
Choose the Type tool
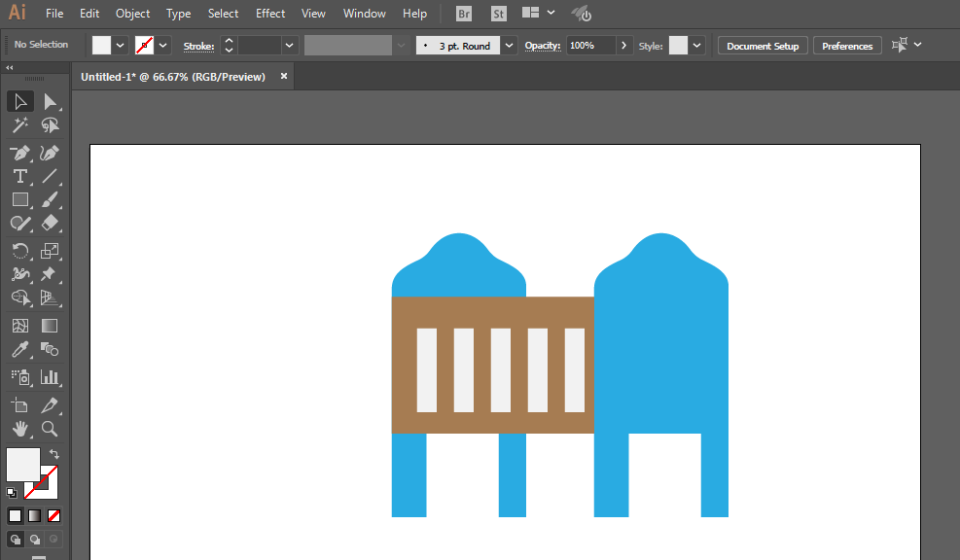(x=20, y=176)
